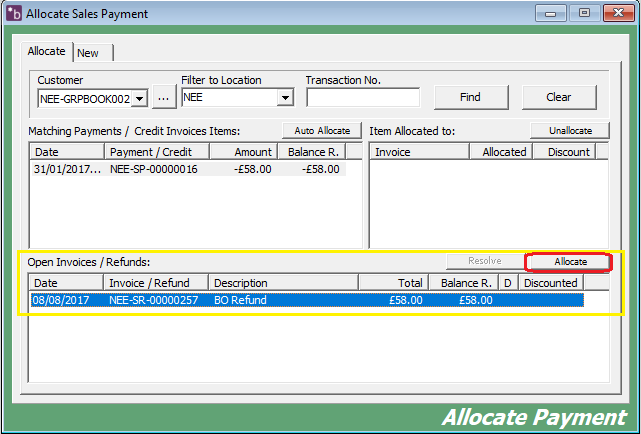
Task: Select payment row NEE-SP-00000016
Action: click(x=189, y=169)
